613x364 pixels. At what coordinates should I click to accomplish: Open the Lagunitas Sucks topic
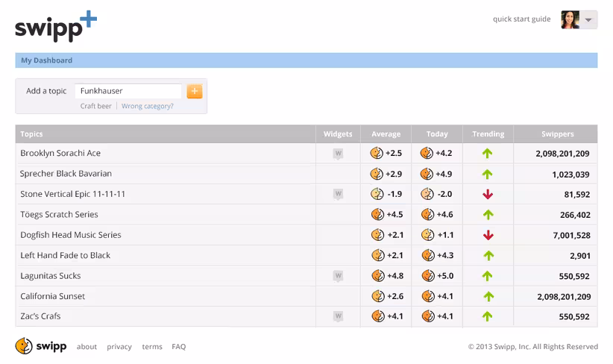(x=51, y=276)
